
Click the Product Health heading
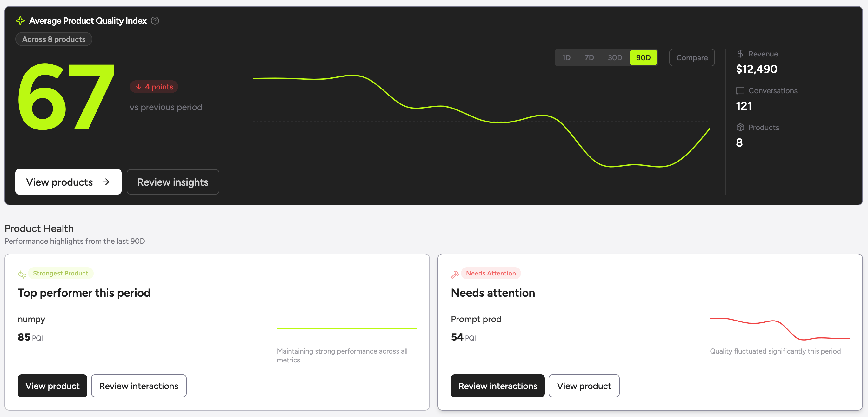click(39, 228)
